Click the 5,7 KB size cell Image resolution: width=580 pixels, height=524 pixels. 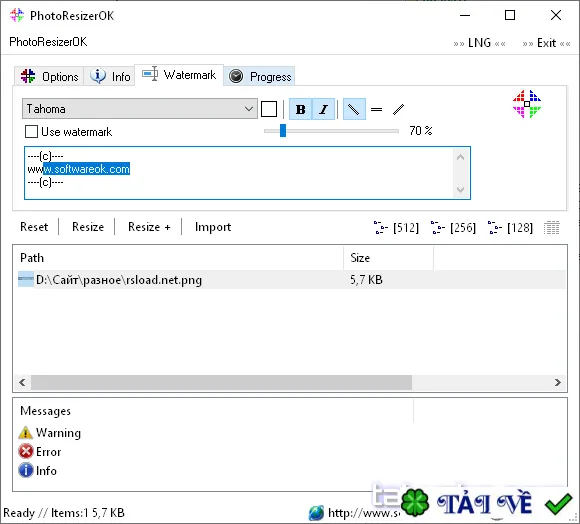click(366, 280)
